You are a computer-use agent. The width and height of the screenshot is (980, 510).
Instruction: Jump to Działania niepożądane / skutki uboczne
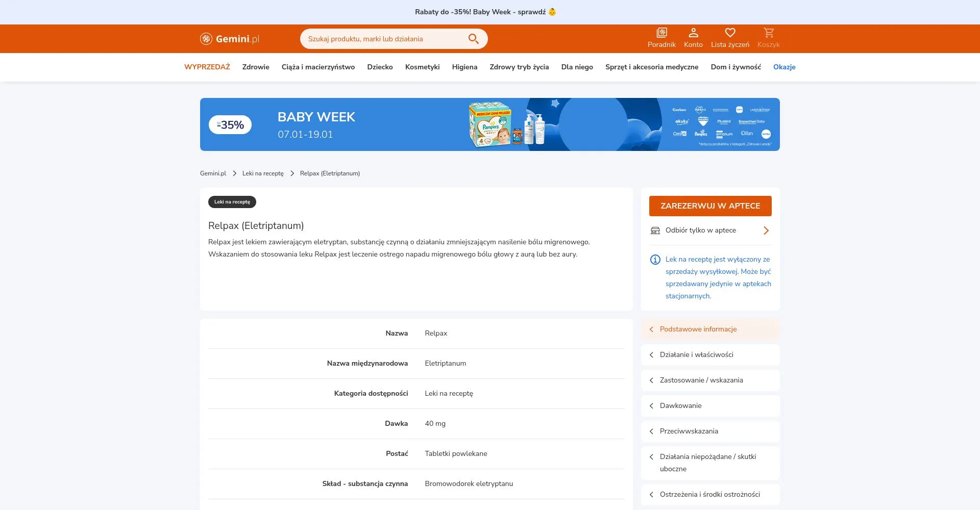point(710,463)
